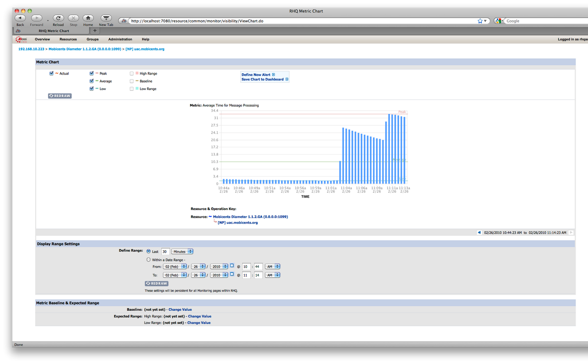Open the Groups menu
This screenshot has height=364, width=588.
93,39
